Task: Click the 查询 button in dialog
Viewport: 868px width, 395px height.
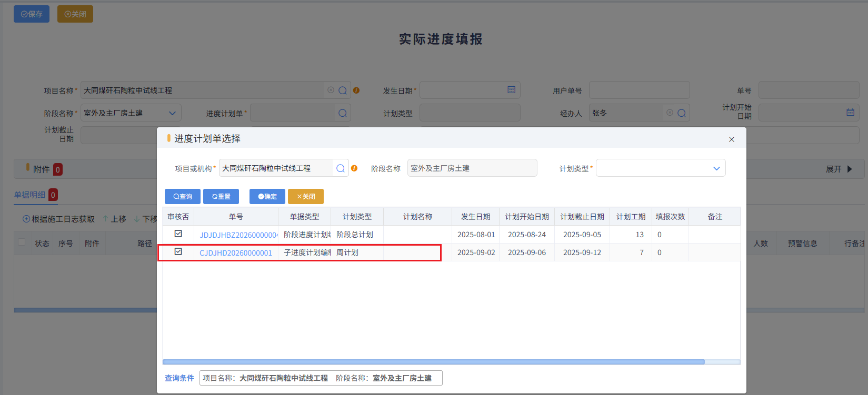Action: (x=183, y=196)
